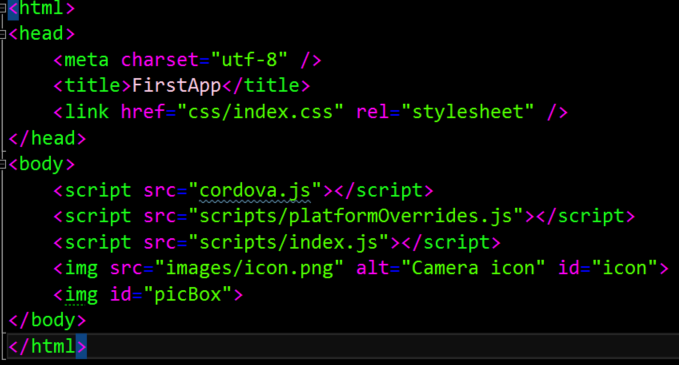679x365 pixels.
Task: Click the "picBox" id value
Action: coord(188,295)
